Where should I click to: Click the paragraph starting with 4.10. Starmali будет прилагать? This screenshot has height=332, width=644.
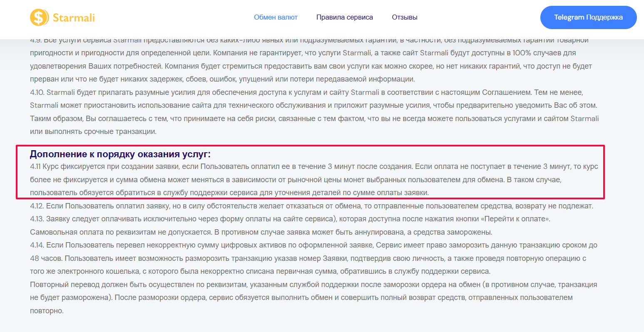[314, 112]
